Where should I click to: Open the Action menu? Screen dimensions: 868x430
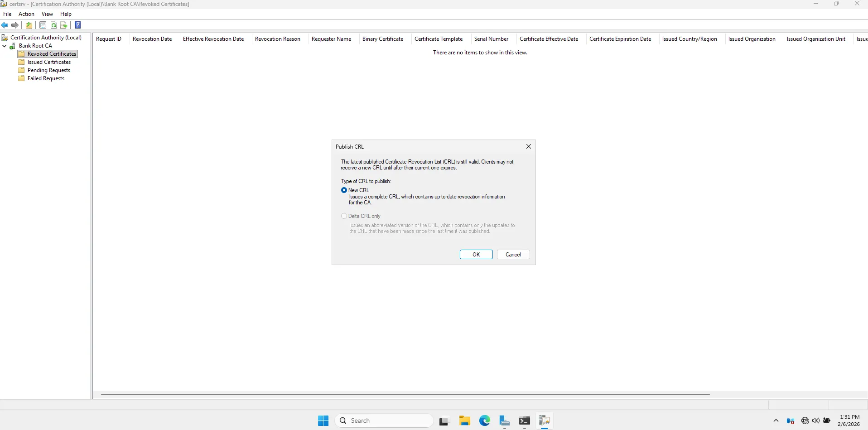tap(26, 14)
